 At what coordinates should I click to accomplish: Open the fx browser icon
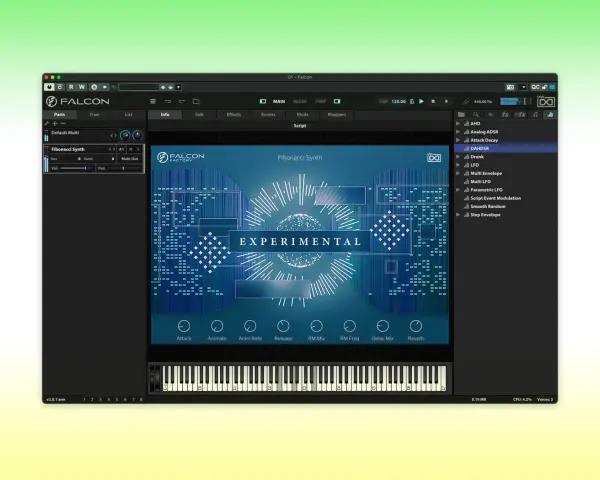point(505,114)
